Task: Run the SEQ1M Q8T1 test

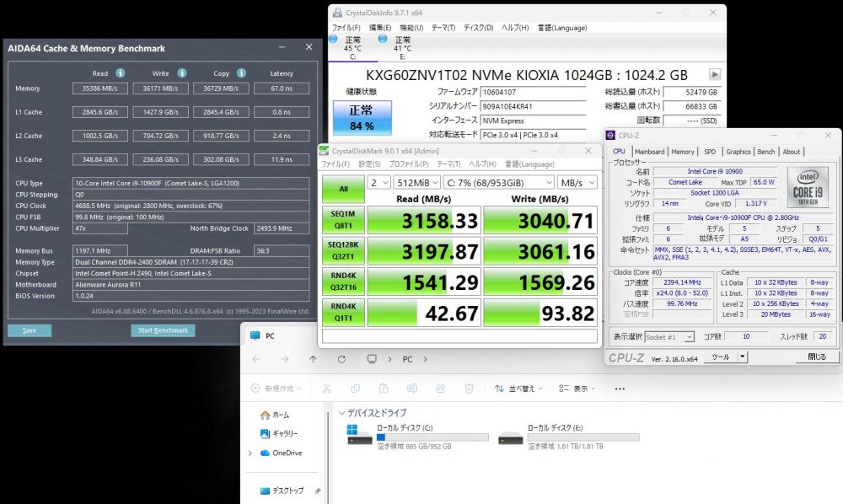Action: pyautogui.click(x=344, y=220)
